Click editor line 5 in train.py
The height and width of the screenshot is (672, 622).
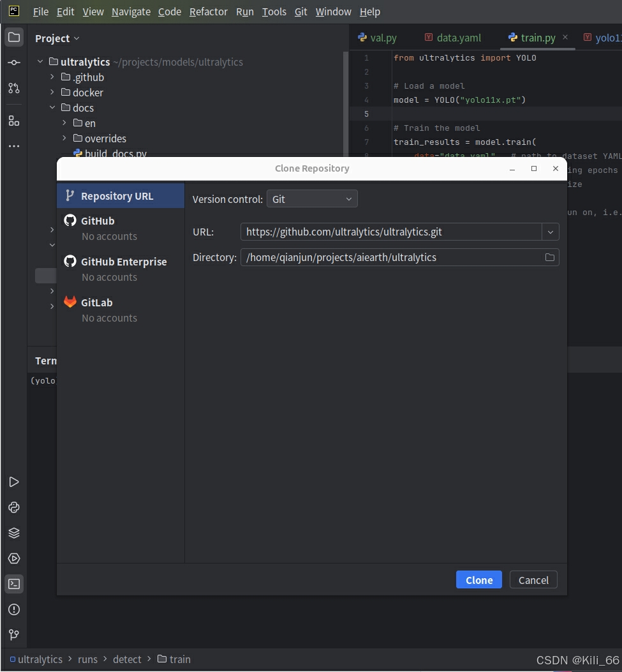[x=485, y=114]
